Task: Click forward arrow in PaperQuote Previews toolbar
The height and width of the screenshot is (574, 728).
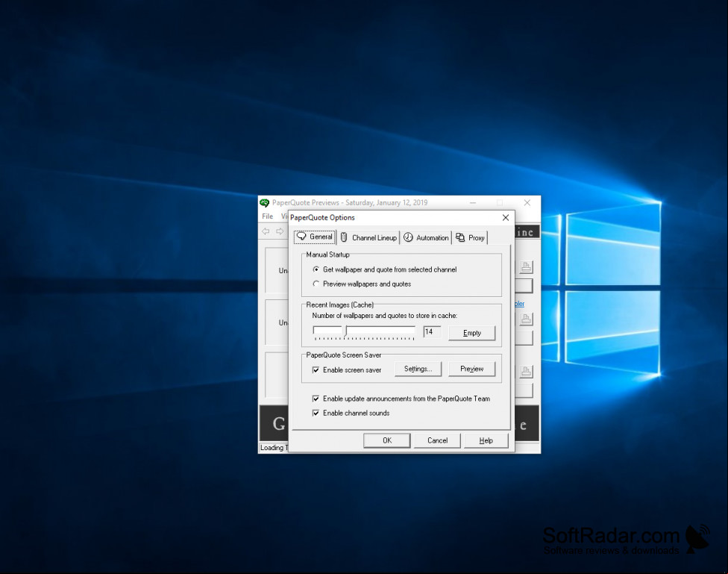Action: click(280, 231)
